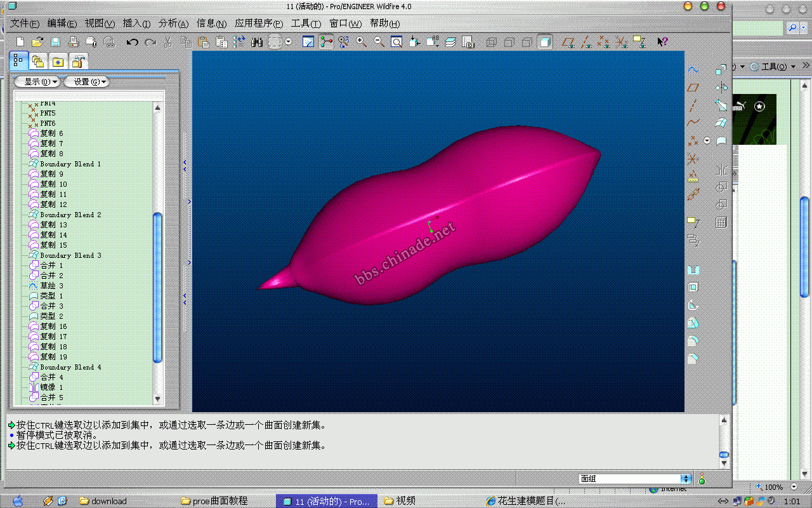
Task: Switch to the folder browser tab
Action: [38, 62]
